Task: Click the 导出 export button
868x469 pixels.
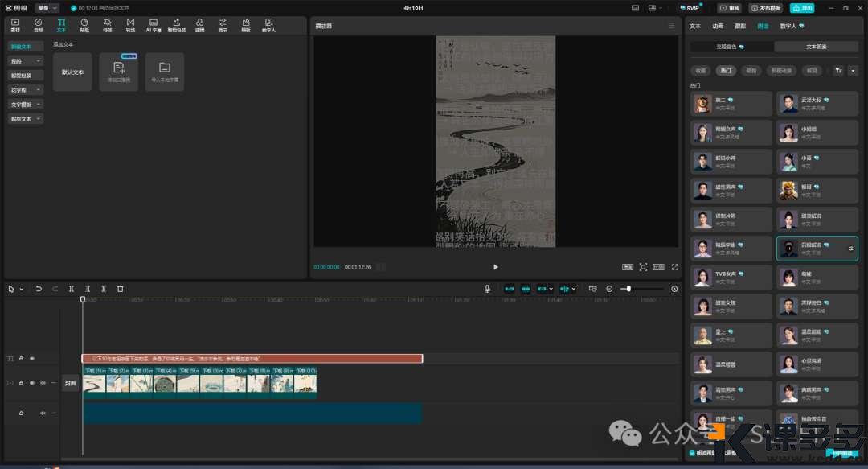Action: 802,8
